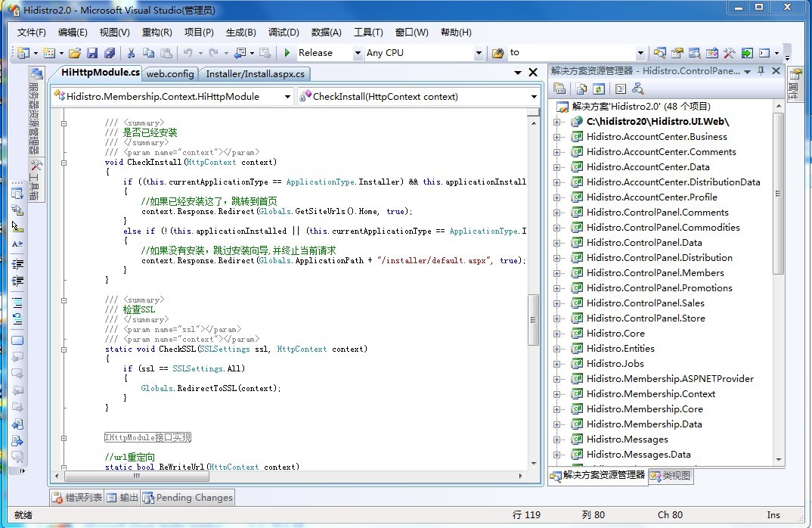The width and height of the screenshot is (812, 528).
Task: Open the Pending Changes tab
Action: [x=188, y=498]
